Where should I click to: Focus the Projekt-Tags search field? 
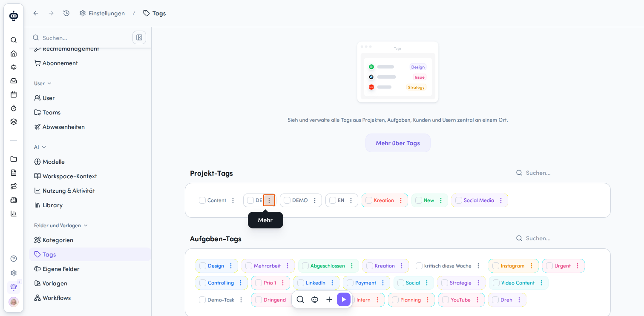[x=562, y=173]
